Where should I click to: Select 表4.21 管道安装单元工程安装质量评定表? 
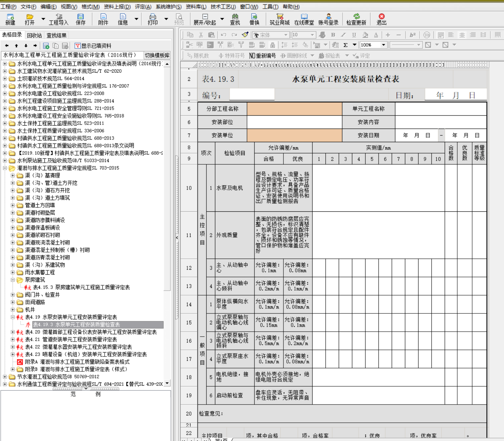click(71, 340)
